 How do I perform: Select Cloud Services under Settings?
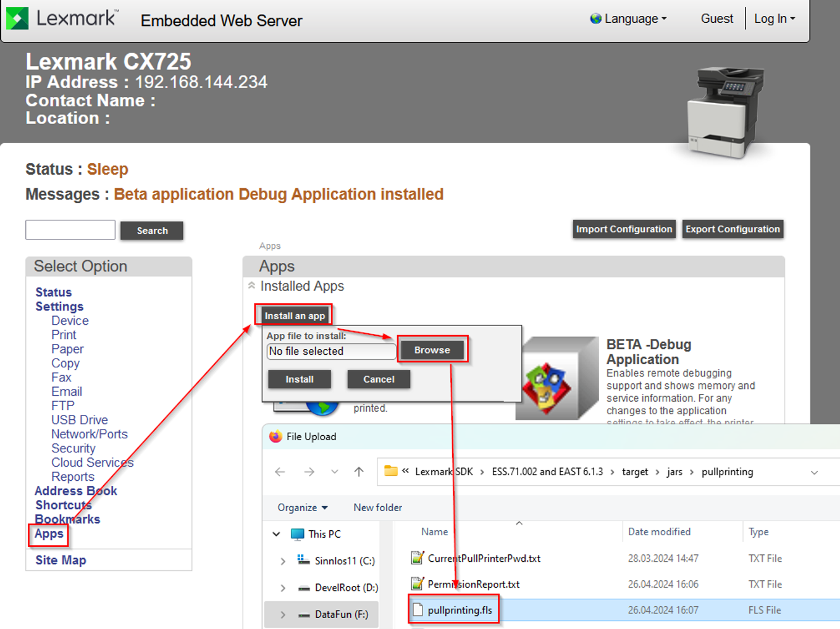[x=93, y=462]
